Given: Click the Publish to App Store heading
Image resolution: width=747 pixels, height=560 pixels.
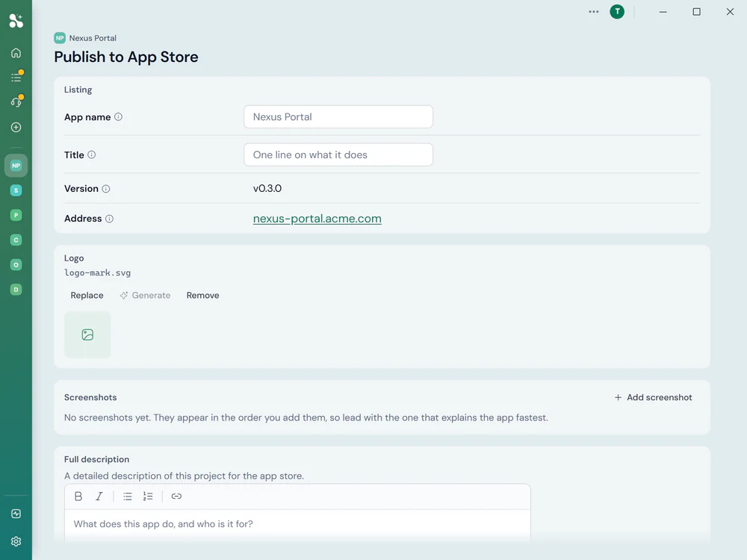Looking at the screenshot, I should point(126,57).
